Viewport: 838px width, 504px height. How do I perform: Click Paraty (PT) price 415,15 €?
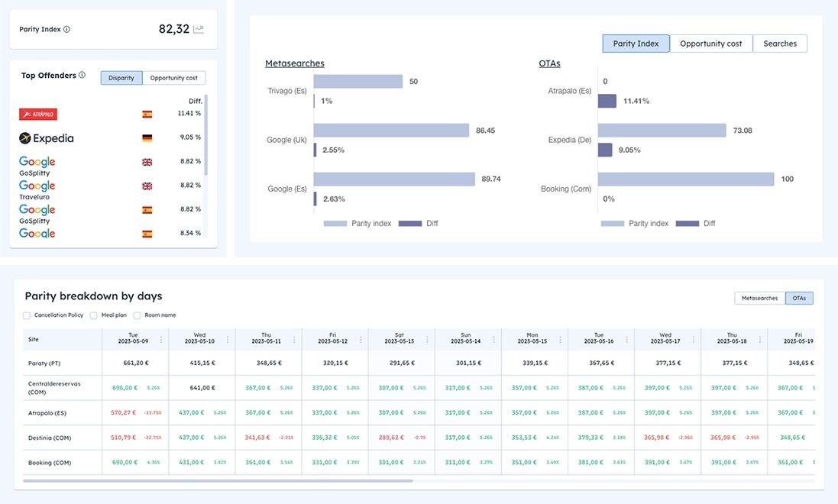pyautogui.click(x=202, y=363)
